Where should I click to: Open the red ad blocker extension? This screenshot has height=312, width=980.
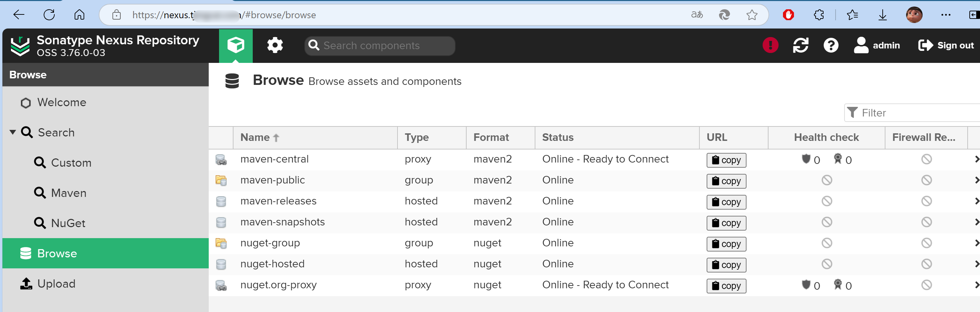[788, 15]
